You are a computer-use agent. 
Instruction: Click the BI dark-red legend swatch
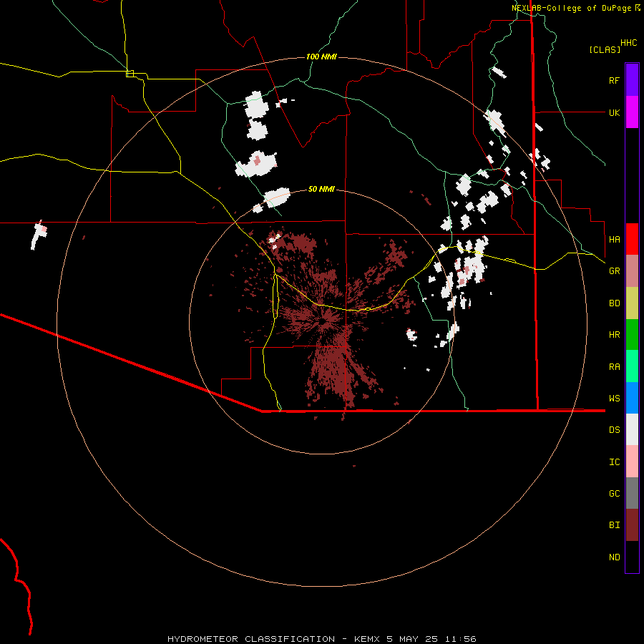coord(632,525)
